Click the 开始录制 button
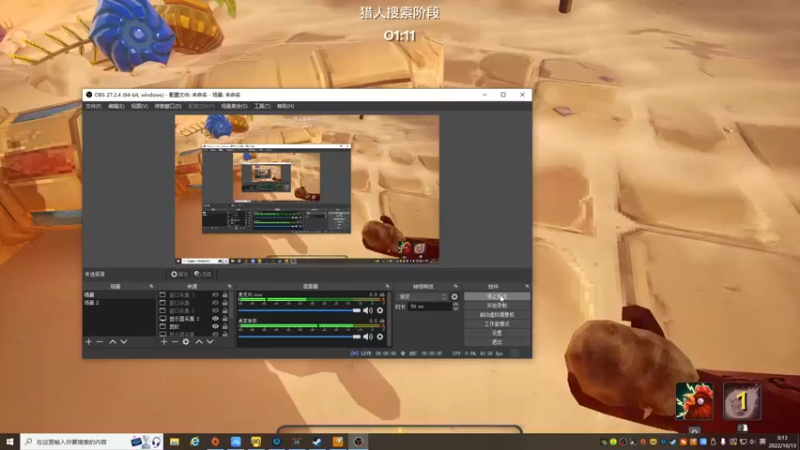 click(x=497, y=306)
